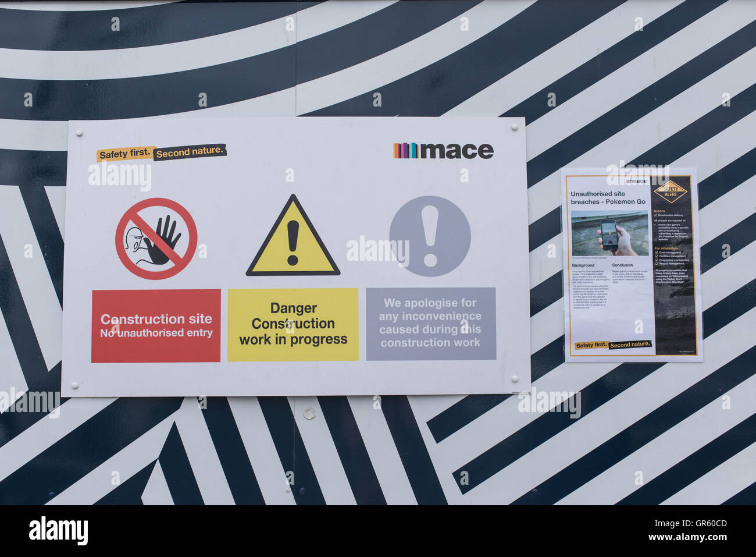Click 'Second nature.' tag on large sign

(x=190, y=152)
